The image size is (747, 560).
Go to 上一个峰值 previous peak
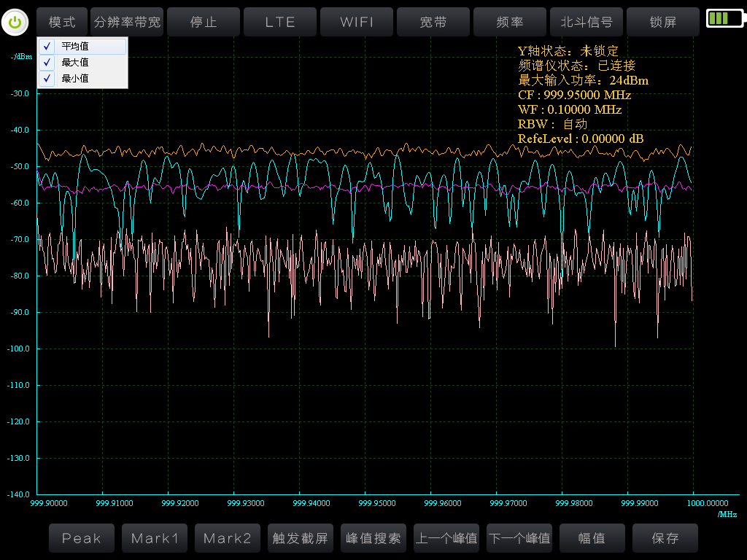[446, 538]
